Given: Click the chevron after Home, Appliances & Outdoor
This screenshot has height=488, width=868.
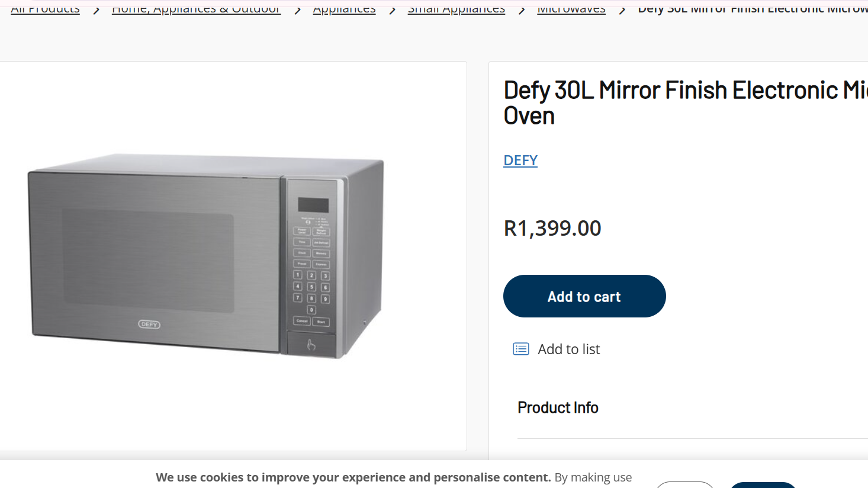Looking at the screenshot, I should click(x=297, y=9).
